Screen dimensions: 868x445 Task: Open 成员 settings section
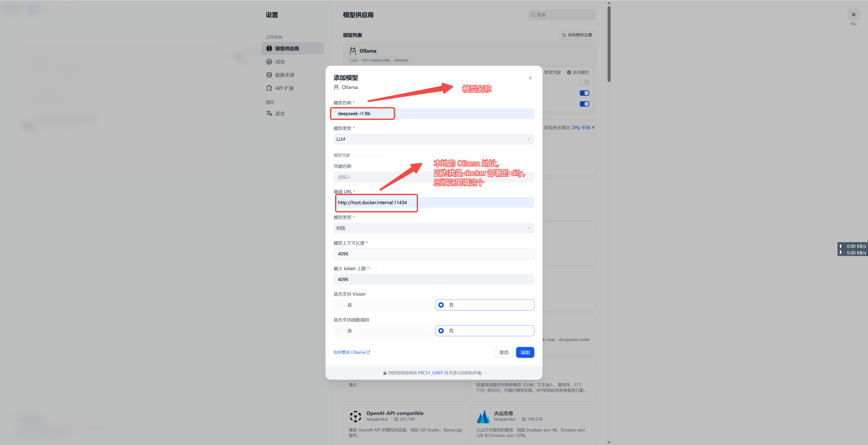[280, 62]
